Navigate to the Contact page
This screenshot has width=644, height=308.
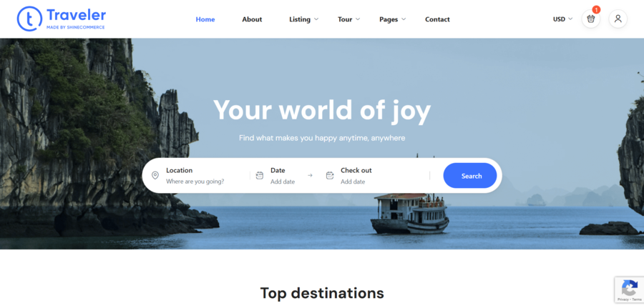click(437, 19)
